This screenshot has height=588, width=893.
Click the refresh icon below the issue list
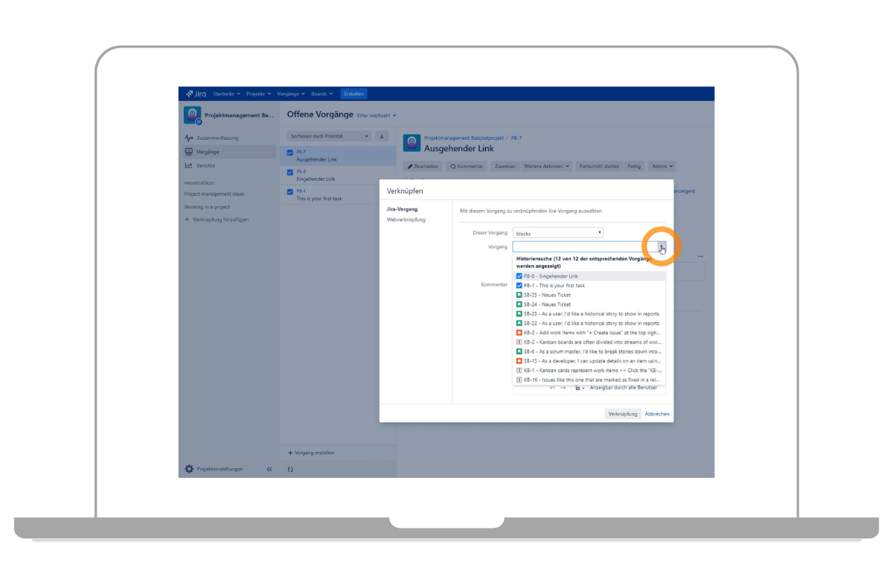click(290, 470)
